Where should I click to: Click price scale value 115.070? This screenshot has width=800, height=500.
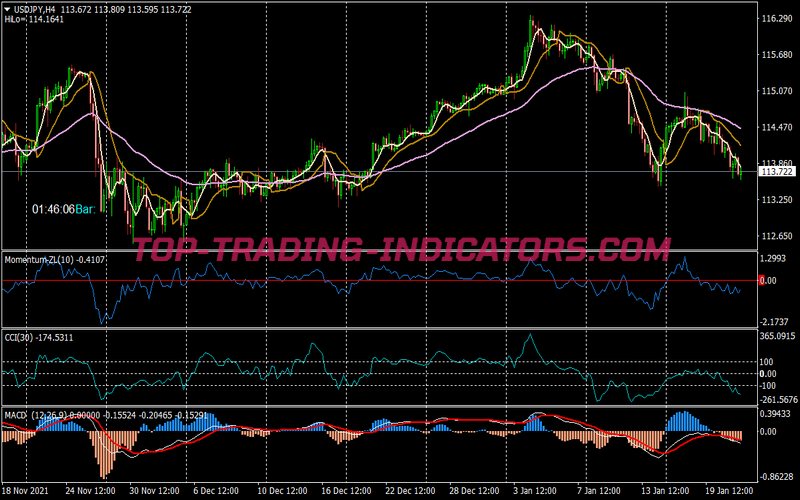click(777, 91)
